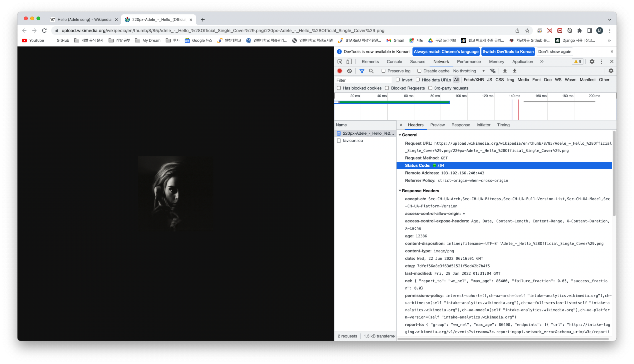Open the network search magnifier
Viewport: 634px width, 364px height.
(371, 71)
